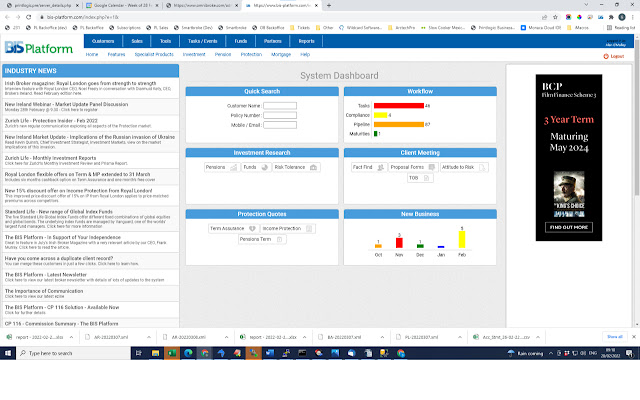Click the red Tasks workflow bar
Screen dimensions: 640x400
(x=398, y=105)
